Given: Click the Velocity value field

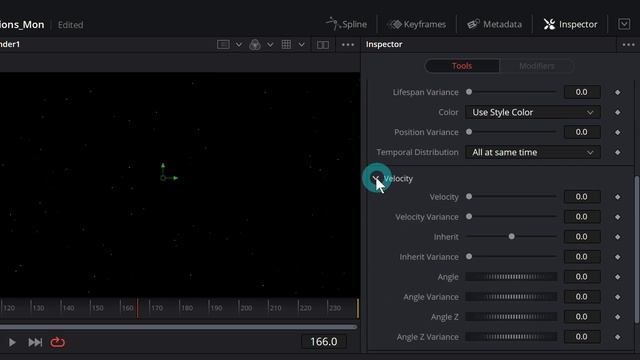Looking at the screenshot, I should [582, 197].
